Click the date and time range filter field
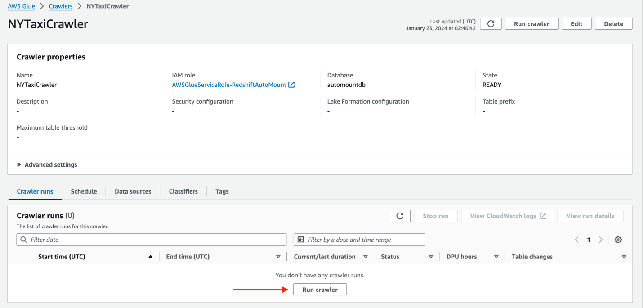The image size is (644, 308). tap(359, 240)
